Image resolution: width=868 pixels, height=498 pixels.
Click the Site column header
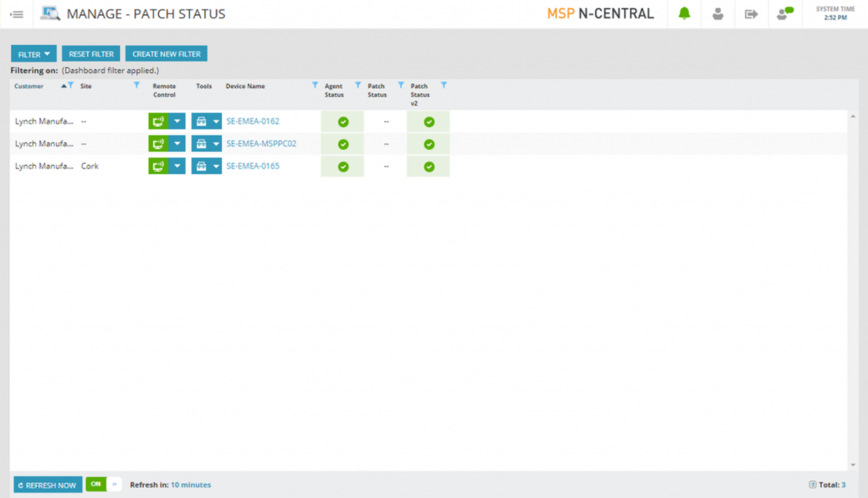click(x=85, y=85)
